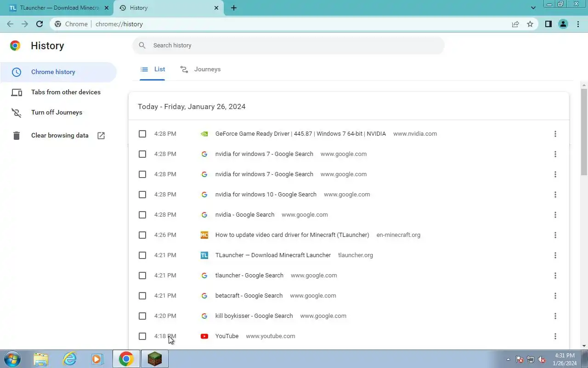Click the back navigation arrow

[x=10, y=24]
